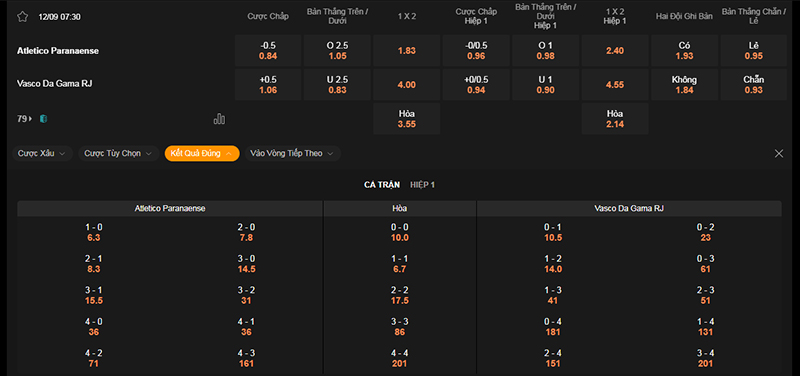Pick the Vasco Da Gama 1X2 odds 4.00
This screenshot has width=800, height=376.
point(407,85)
